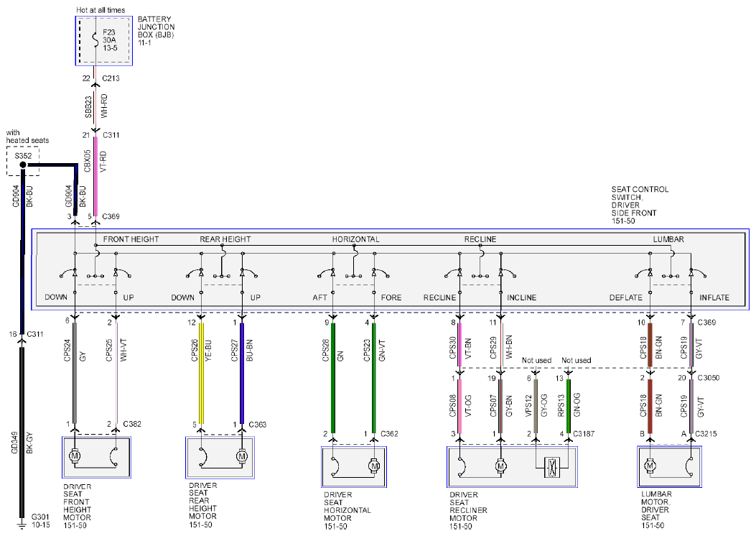Click the C3215 connector label
The image size is (756, 536).
pos(706,434)
